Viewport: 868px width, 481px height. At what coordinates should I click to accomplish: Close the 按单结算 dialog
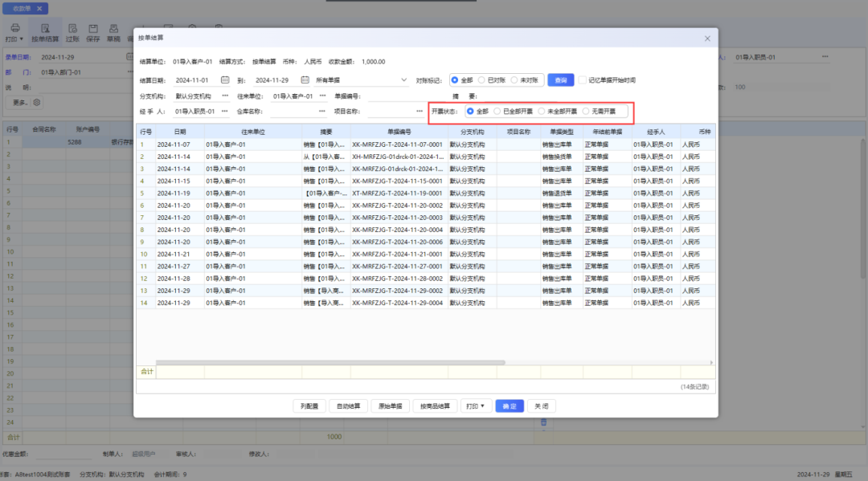click(x=707, y=39)
